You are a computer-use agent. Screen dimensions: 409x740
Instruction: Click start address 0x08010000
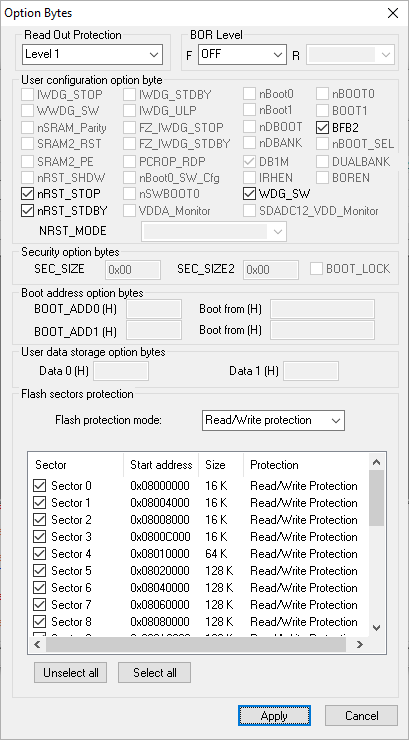[160, 554]
